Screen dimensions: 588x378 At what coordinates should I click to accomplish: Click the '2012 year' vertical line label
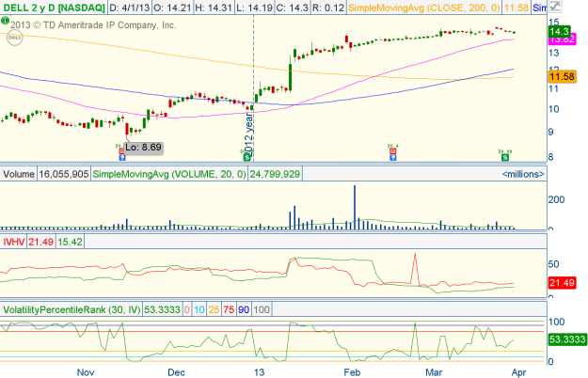[x=249, y=134]
